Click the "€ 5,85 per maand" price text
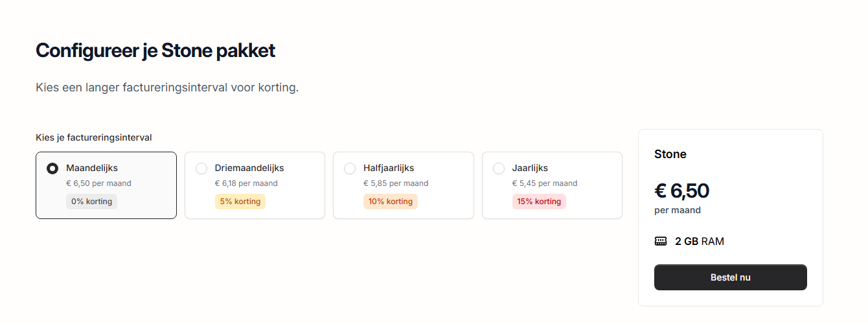The image size is (868, 324). pyautogui.click(x=396, y=183)
